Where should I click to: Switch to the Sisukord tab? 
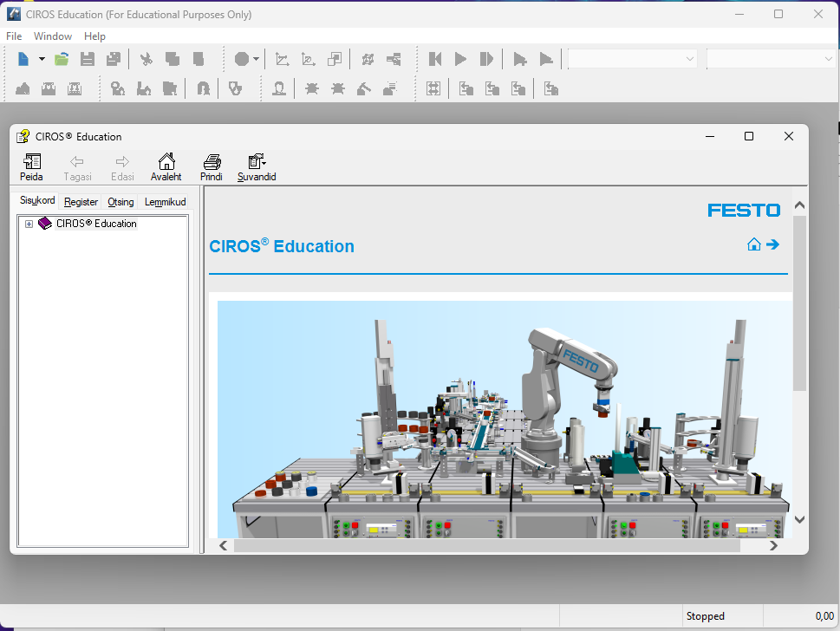tap(37, 200)
